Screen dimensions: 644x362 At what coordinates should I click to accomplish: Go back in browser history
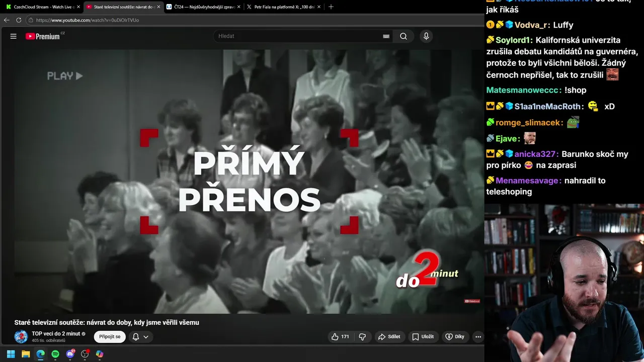coord(7,20)
